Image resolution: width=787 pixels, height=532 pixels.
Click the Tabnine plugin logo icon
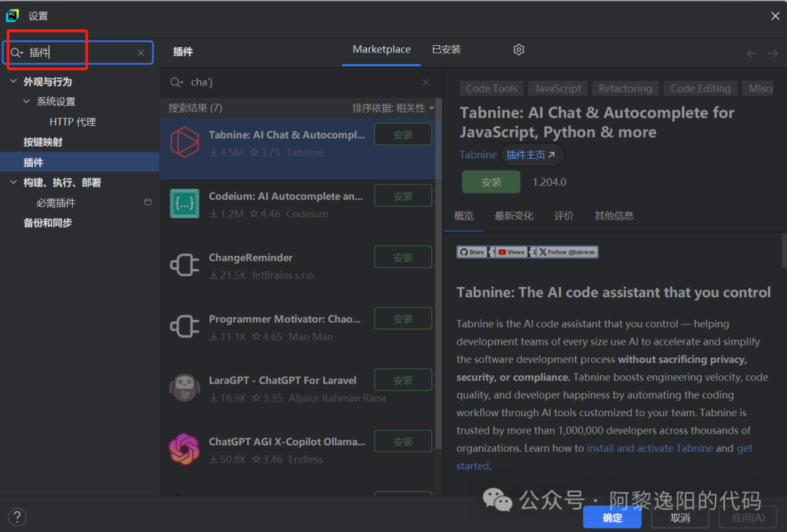click(184, 142)
